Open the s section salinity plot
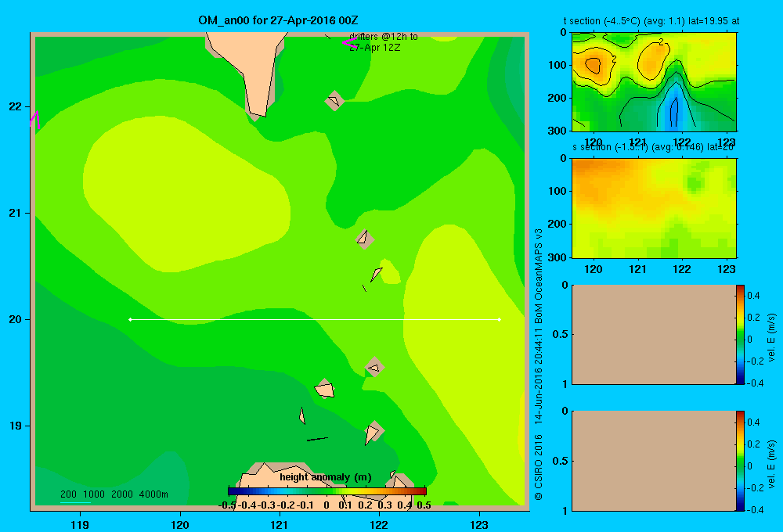Viewport: 783px width, 532px height. pos(654,207)
